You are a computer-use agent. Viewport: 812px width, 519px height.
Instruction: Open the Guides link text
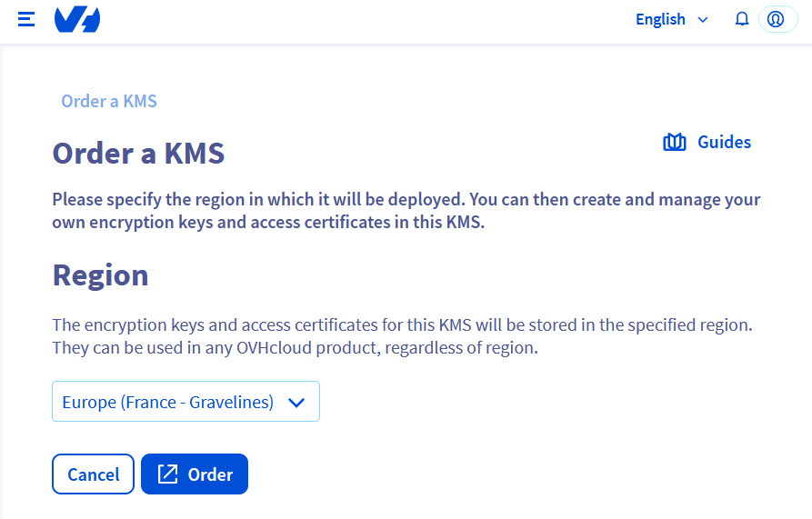(724, 142)
